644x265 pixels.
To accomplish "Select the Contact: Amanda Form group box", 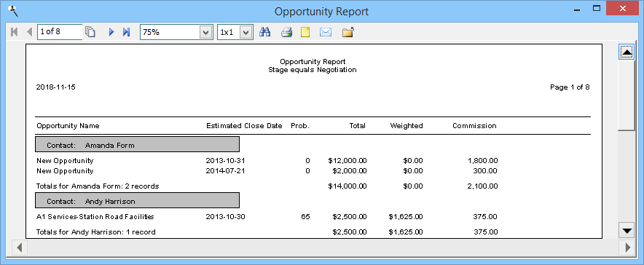I will click(x=137, y=144).
